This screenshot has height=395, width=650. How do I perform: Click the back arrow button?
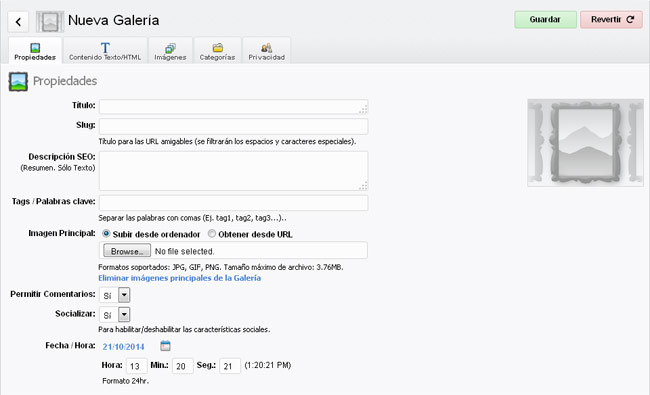click(x=18, y=22)
